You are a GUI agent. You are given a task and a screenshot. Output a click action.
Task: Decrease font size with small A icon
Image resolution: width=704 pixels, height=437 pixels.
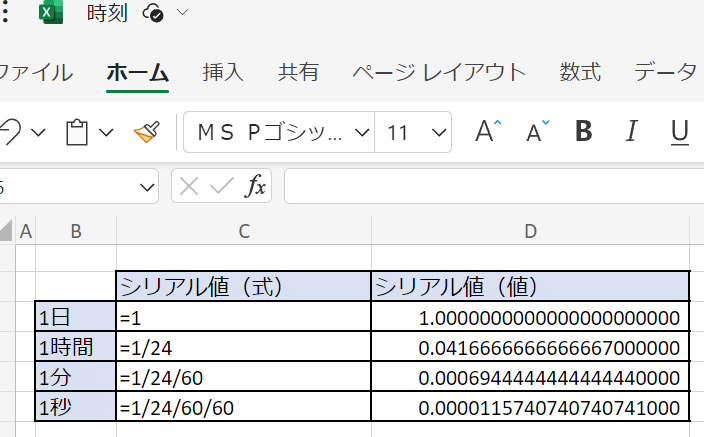click(x=538, y=132)
